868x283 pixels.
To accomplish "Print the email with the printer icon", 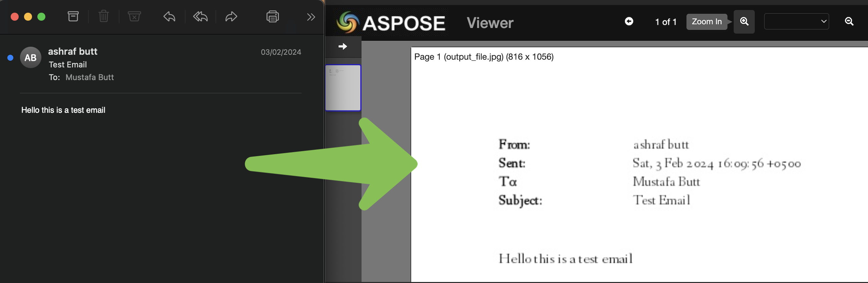I will [272, 16].
